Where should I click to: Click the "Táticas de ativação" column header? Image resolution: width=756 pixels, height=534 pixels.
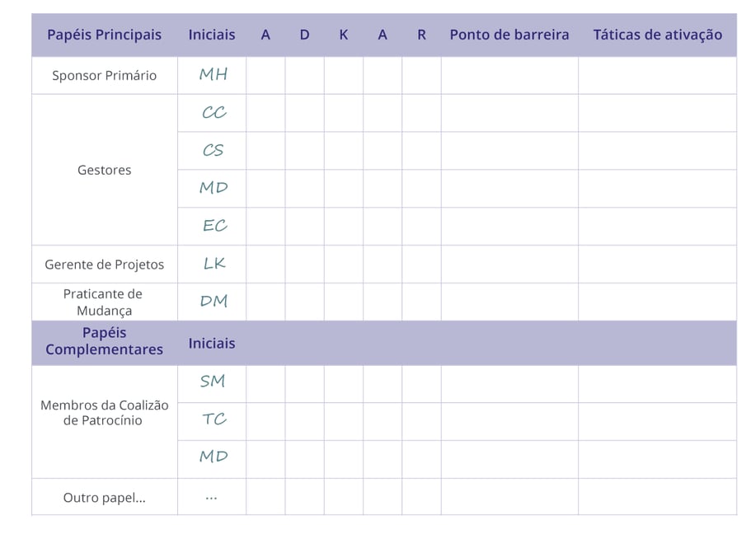[x=657, y=35]
